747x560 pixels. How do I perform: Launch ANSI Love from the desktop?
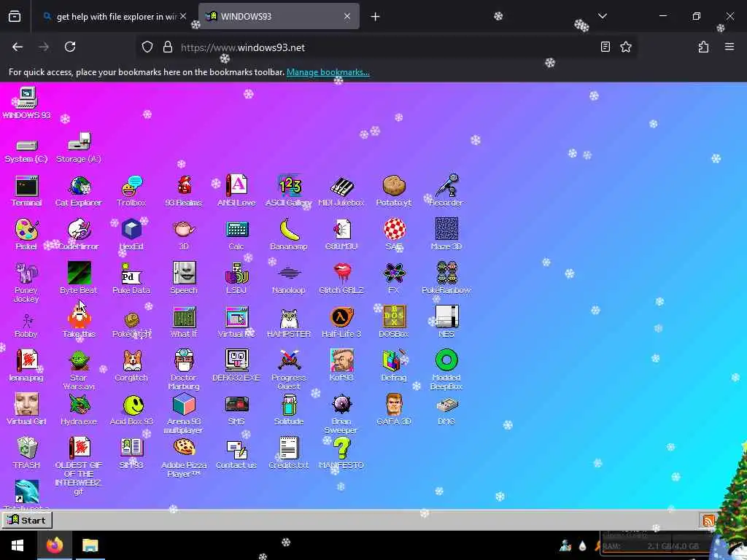(237, 191)
